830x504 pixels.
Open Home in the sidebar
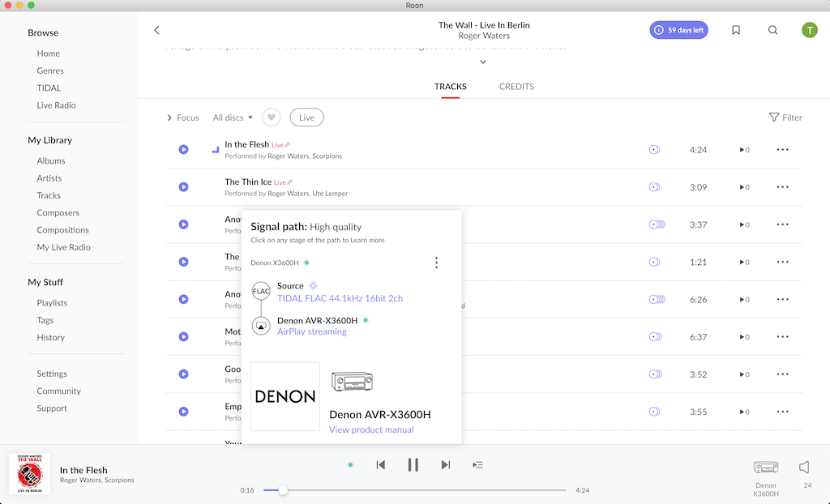click(48, 53)
